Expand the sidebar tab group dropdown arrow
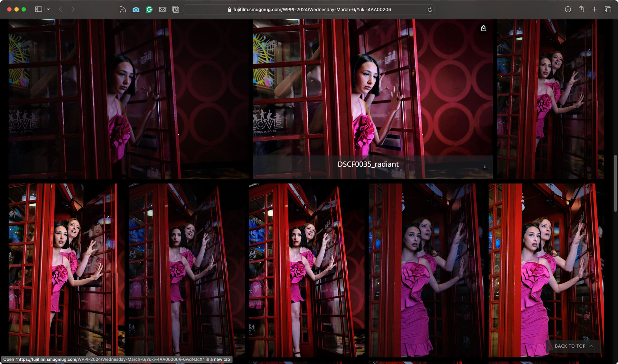 coord(48,9)
